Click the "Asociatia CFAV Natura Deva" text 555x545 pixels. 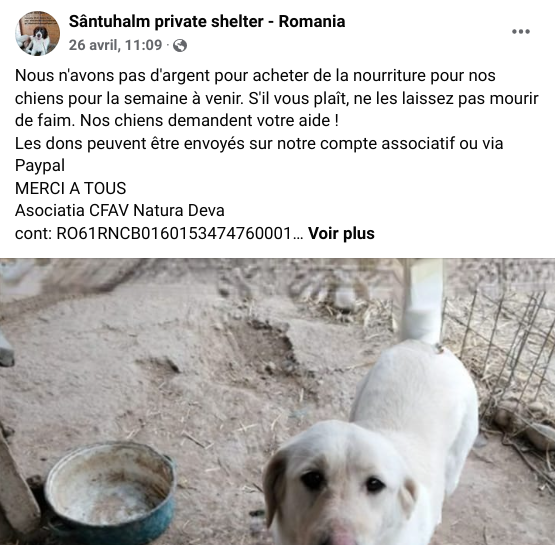[x=120, y=211]
